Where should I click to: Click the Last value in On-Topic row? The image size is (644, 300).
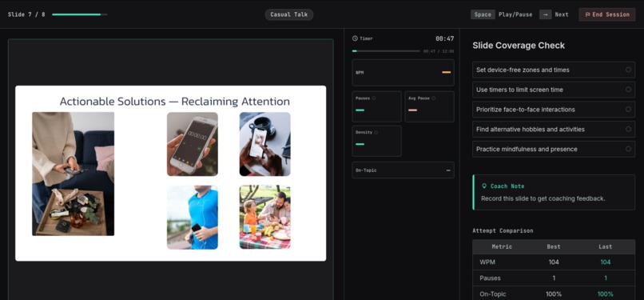point(605,294)
